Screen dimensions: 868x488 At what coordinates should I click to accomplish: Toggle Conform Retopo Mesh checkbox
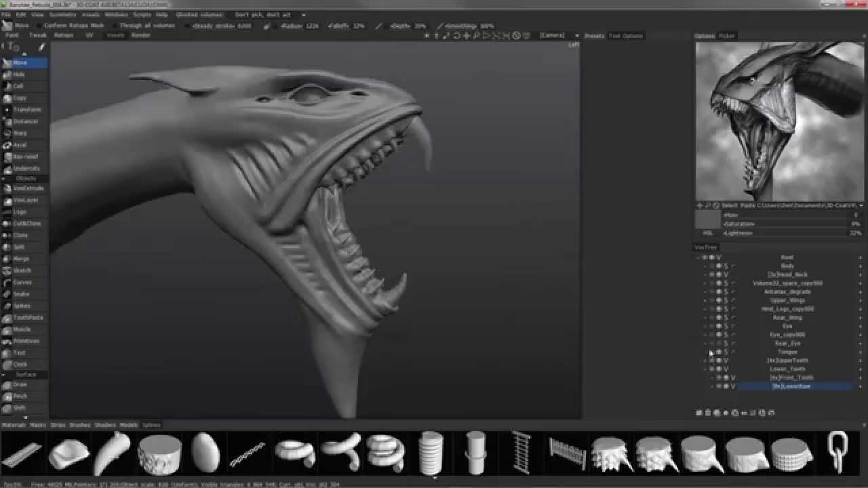[x=39, y=26]
